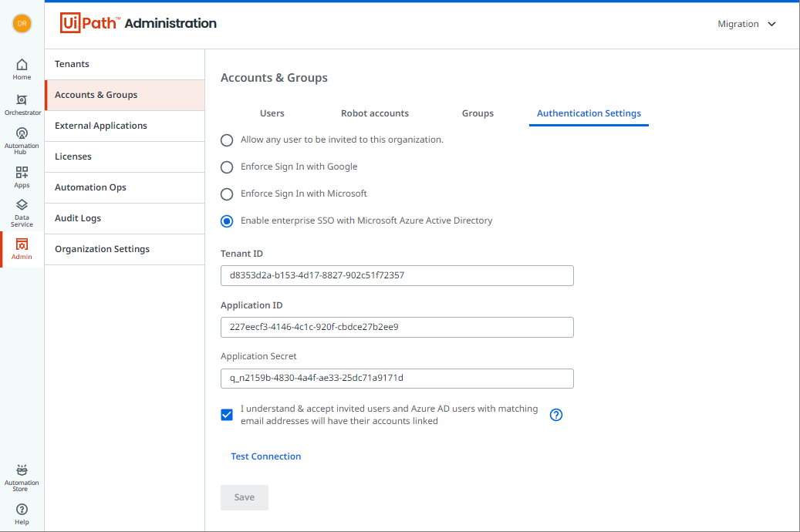Open Automation Store from sidebar
Viewport: 800px width, 532px height.
point(22,478)
